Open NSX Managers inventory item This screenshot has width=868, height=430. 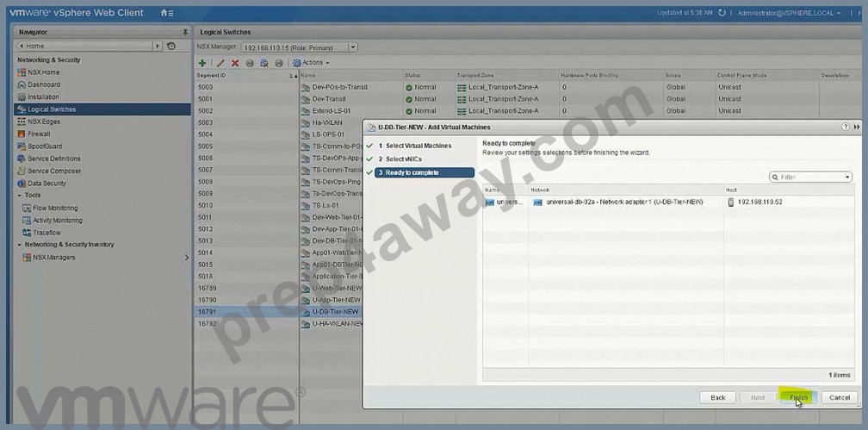[x=53, y=258]
